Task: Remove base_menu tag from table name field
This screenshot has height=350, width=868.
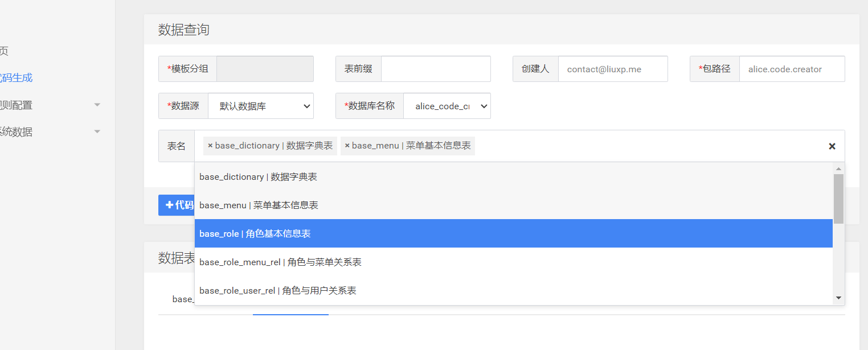Action: point(347,146)
